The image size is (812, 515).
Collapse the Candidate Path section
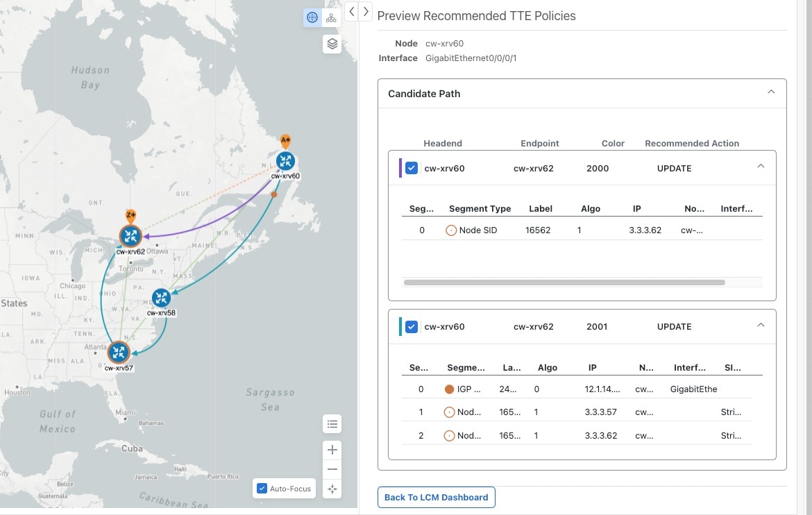click(770, 93)
